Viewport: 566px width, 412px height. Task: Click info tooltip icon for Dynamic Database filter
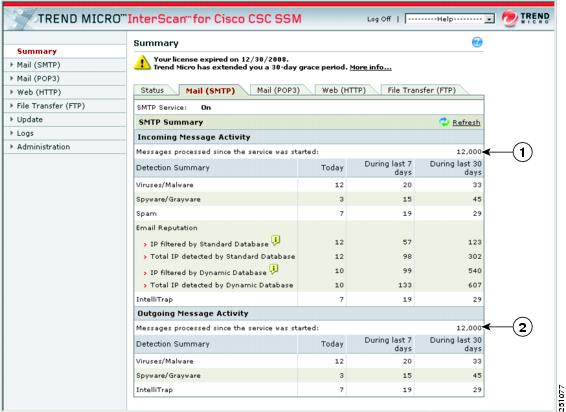click(274, 269)
